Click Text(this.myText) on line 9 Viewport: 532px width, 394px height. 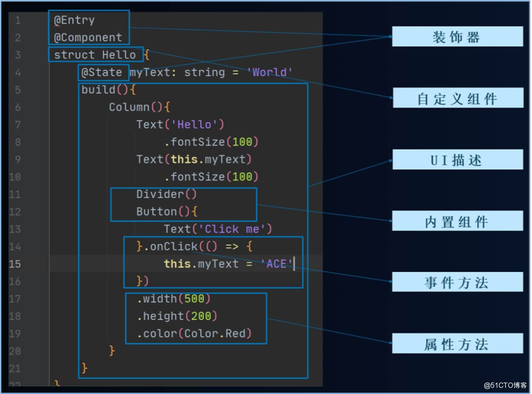click(194, 160)
